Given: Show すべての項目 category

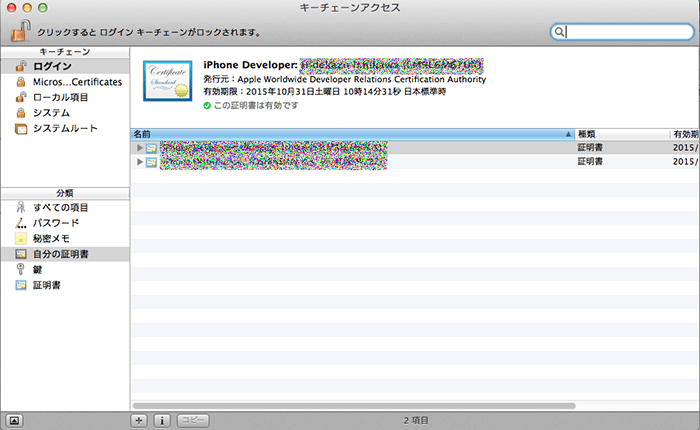Looking at the screenshot, I should coord(62,206).
